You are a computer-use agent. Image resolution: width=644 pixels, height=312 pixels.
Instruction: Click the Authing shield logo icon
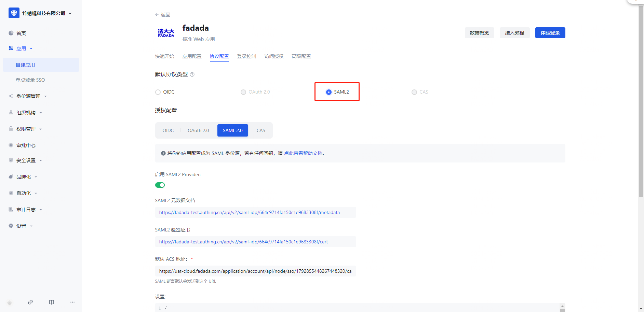coord(14,13)
